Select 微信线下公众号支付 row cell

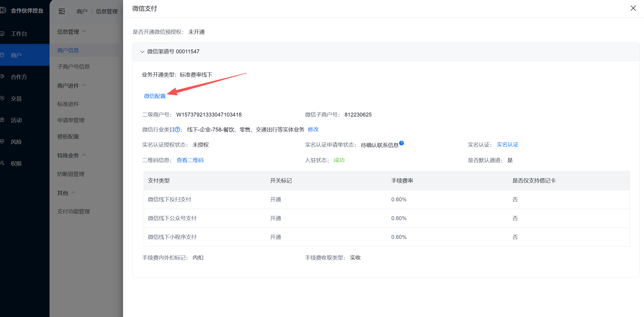172,218
